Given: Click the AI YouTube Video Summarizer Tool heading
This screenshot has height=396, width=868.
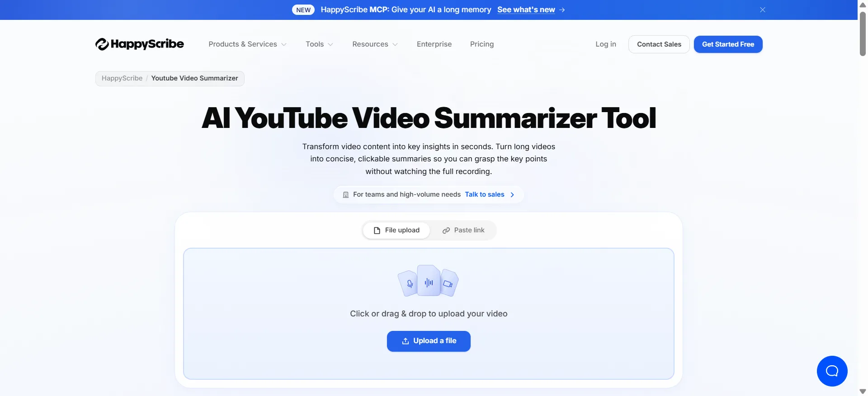Looking at the screenshot, I should tap(429, 118).
